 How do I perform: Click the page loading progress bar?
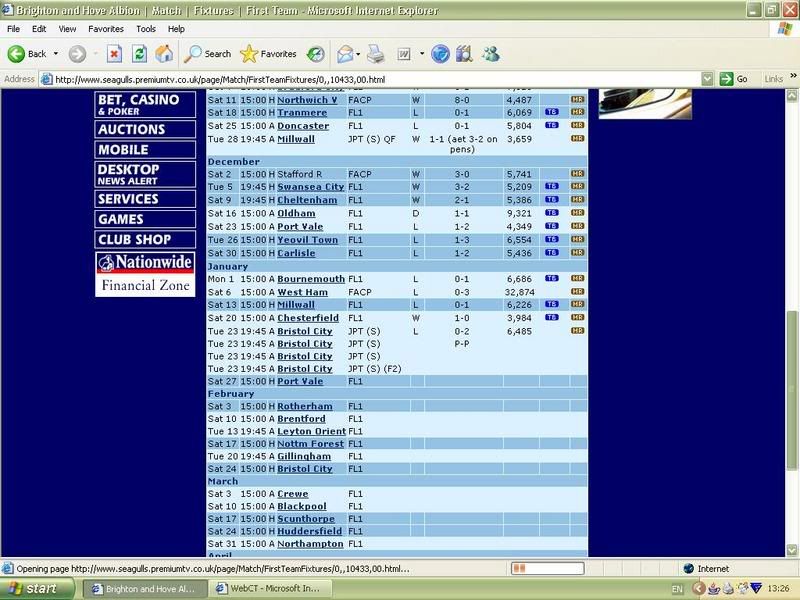click(547, 568)
